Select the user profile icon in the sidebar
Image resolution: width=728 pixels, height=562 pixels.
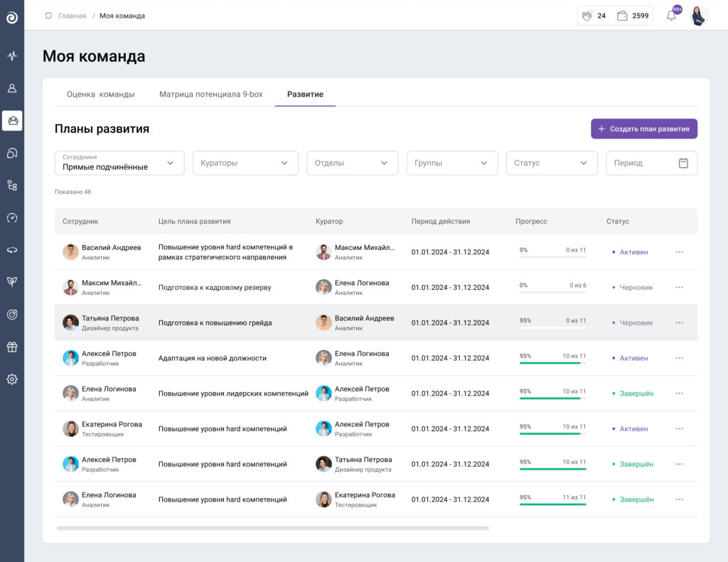click(x=12, y=88)
